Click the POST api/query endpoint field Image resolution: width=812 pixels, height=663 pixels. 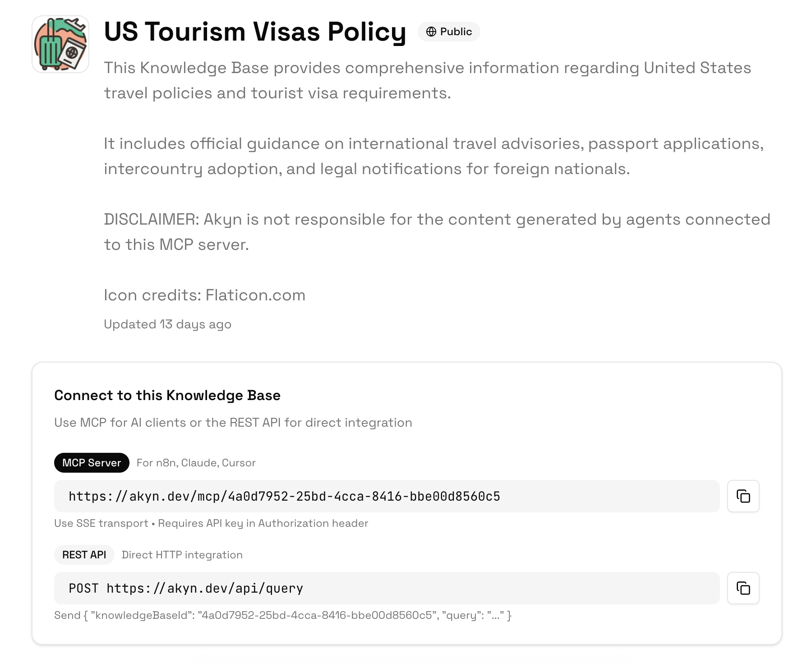387,588
